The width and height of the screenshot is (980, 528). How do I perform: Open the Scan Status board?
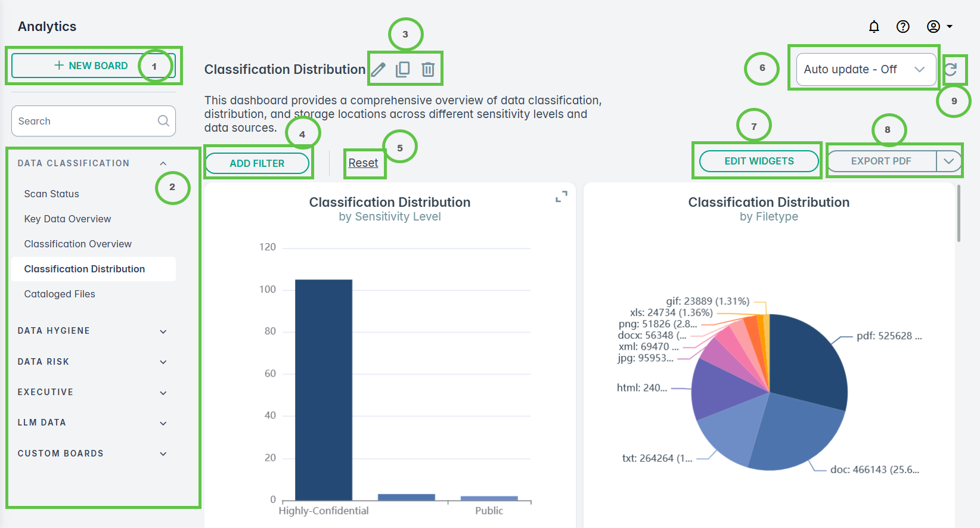tap(52, 194)
